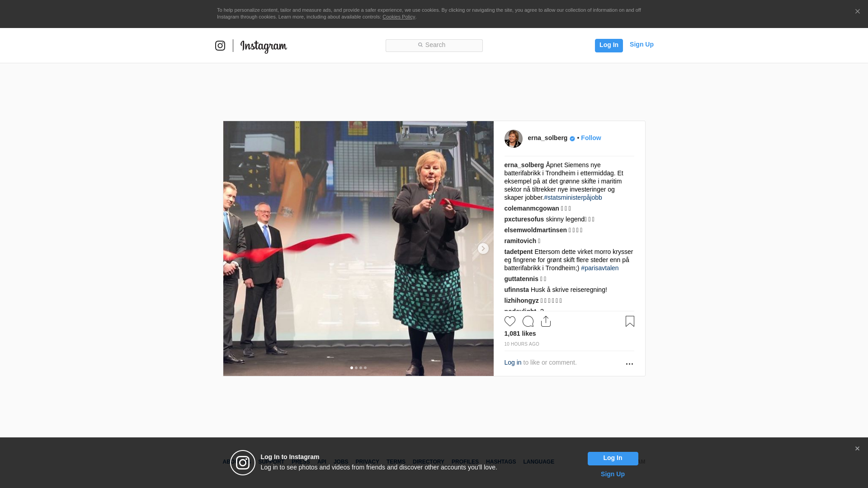Close the bottom login banner
Viewport: 868px width, 488px height.
click(857, 449)
